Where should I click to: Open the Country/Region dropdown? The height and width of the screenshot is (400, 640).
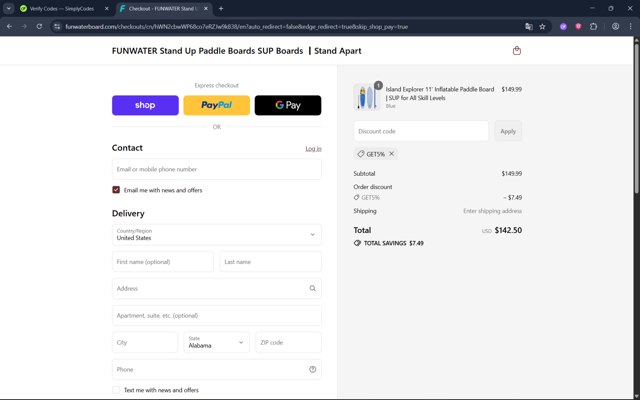[x=217, y=235]
